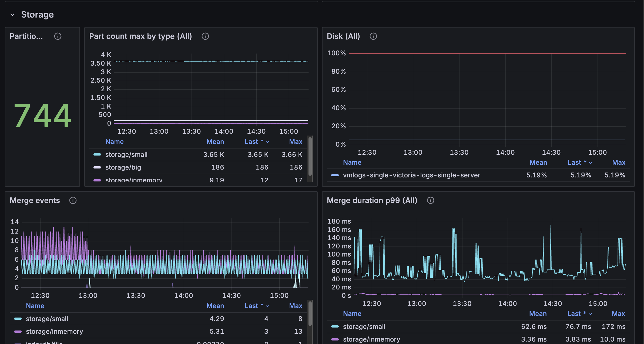The image size is (644, 344).
Task: Click info icon next to Merge duration p99
Action: [431, 200]
